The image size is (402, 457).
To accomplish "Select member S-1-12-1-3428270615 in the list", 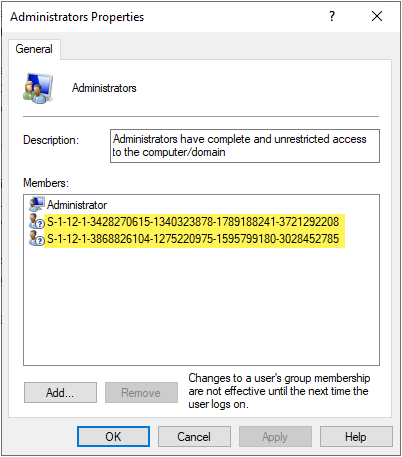I will 193,222.
